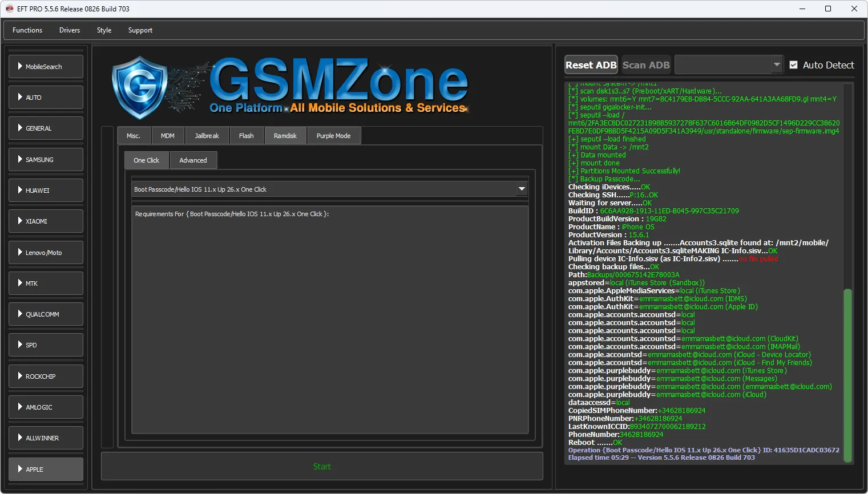Expand the MTK sidebar category

tap(46, 284)
